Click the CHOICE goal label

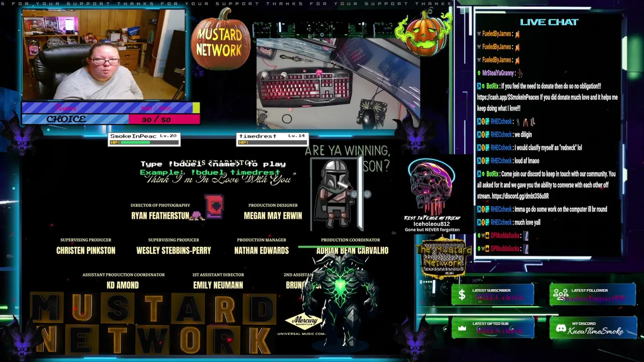pyautogui.click(x=66, y=119)
